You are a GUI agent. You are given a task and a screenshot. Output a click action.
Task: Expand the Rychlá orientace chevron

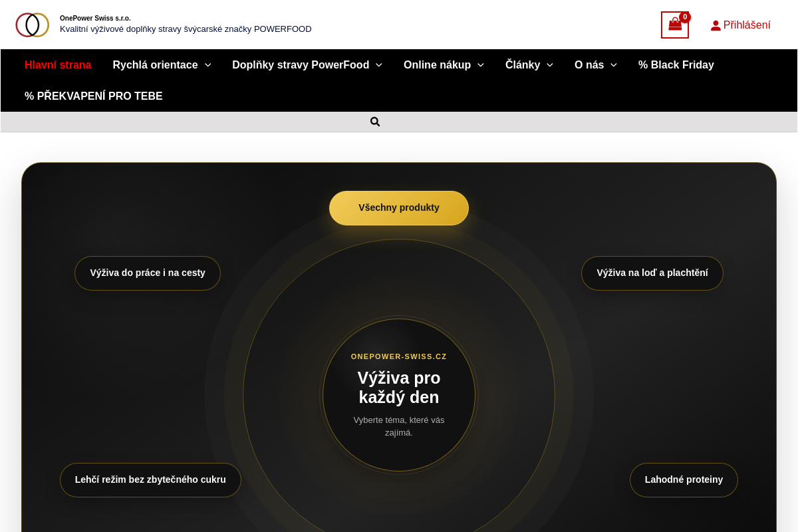[x=207, y=65]
